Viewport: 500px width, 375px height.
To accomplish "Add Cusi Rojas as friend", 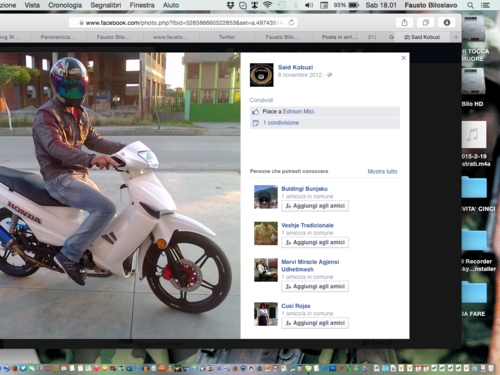I will 315,323.
